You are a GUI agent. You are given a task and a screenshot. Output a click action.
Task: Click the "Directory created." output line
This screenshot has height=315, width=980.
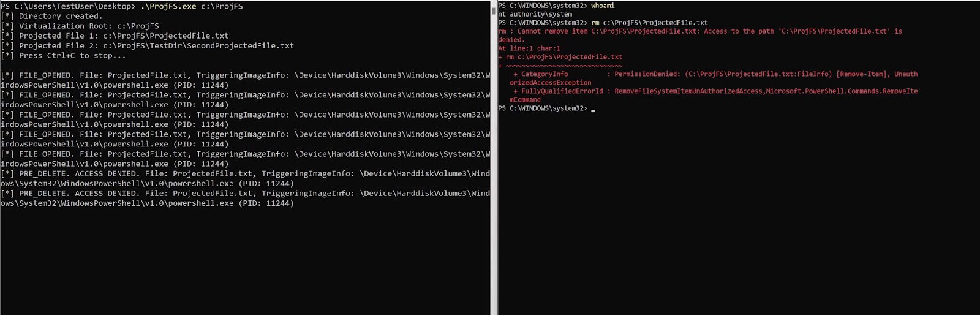coord(60,16)
